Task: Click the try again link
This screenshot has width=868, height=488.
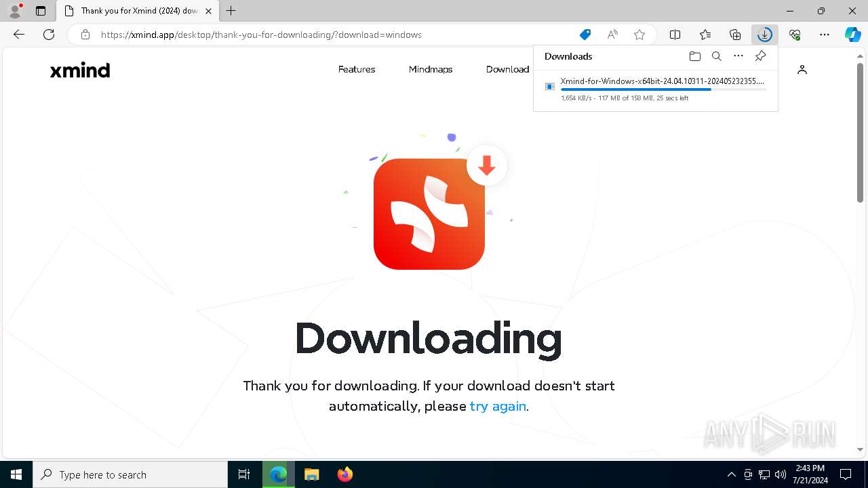Action: coord(498,406)
